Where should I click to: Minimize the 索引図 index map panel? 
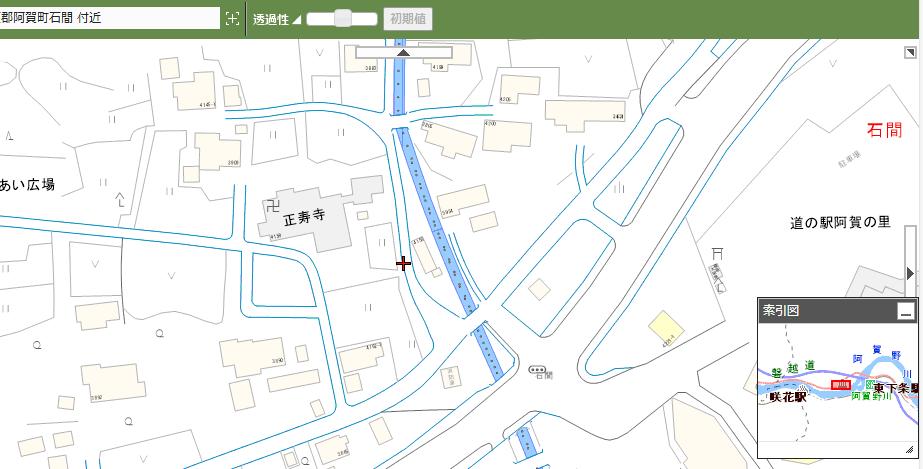906,312
